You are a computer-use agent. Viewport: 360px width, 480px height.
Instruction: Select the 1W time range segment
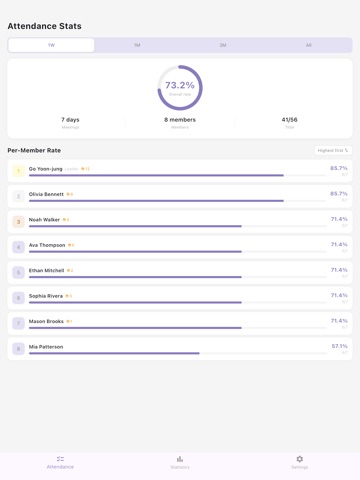[x=51, y=45]
